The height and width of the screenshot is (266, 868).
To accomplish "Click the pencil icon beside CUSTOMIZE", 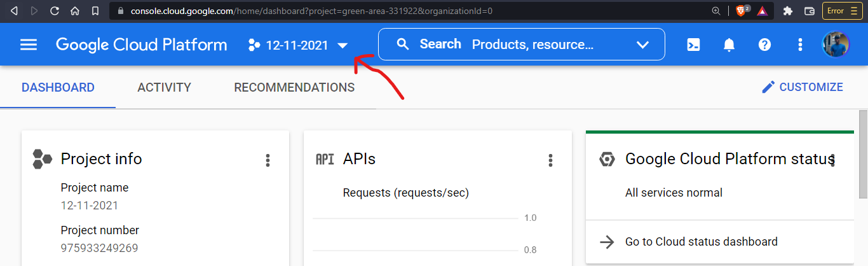I will [x=768, y=87].
